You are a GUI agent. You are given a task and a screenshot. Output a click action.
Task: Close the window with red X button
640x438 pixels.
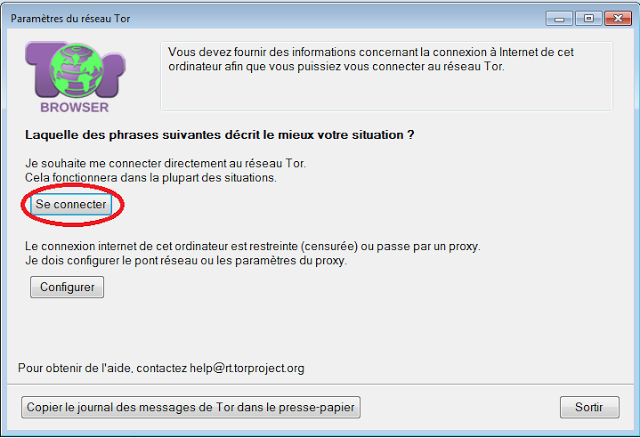click(618, 19)
